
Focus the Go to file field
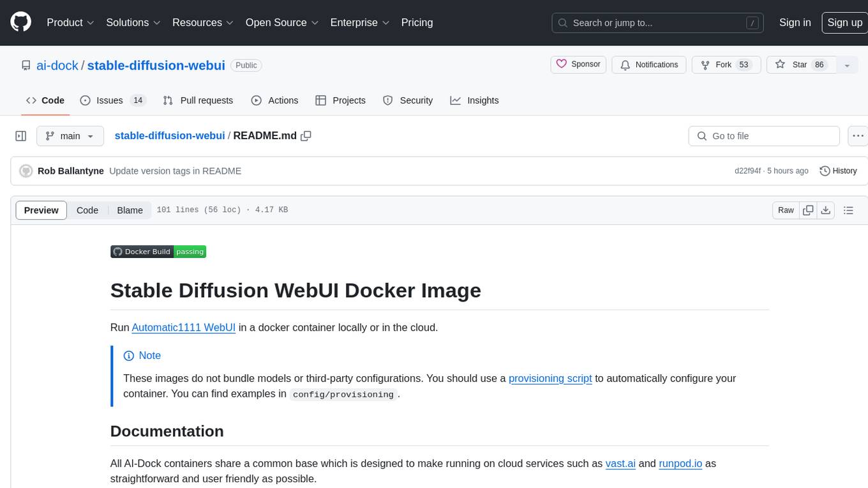(x=764, y=136)
